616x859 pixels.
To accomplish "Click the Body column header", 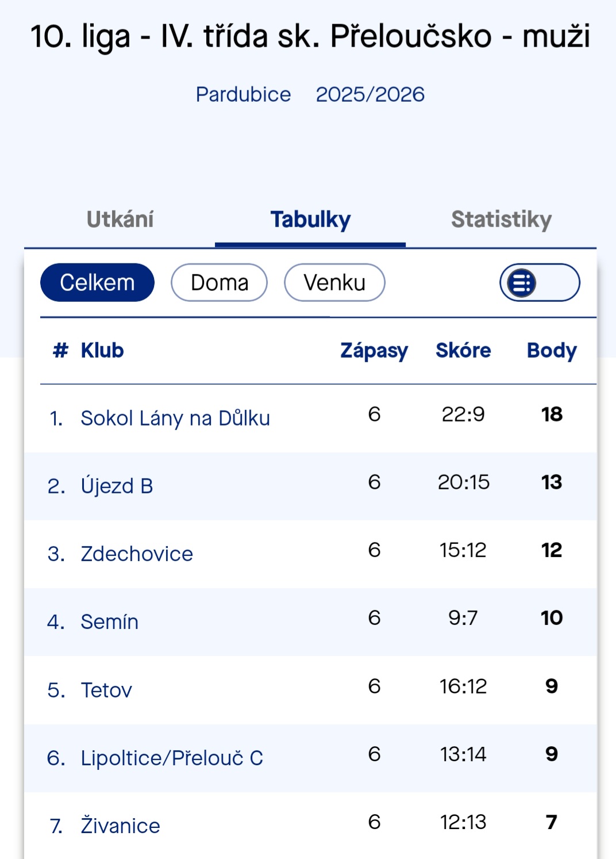I will 552,350.
